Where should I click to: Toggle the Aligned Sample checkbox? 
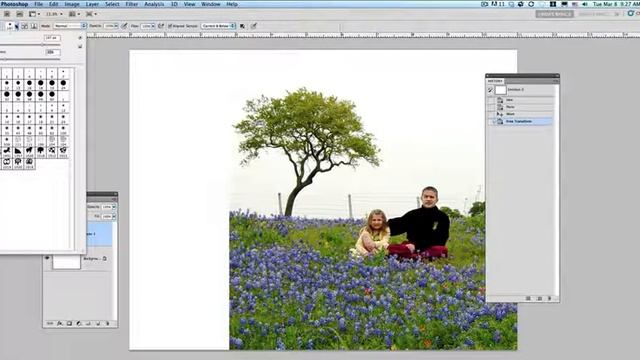point(170,26)
